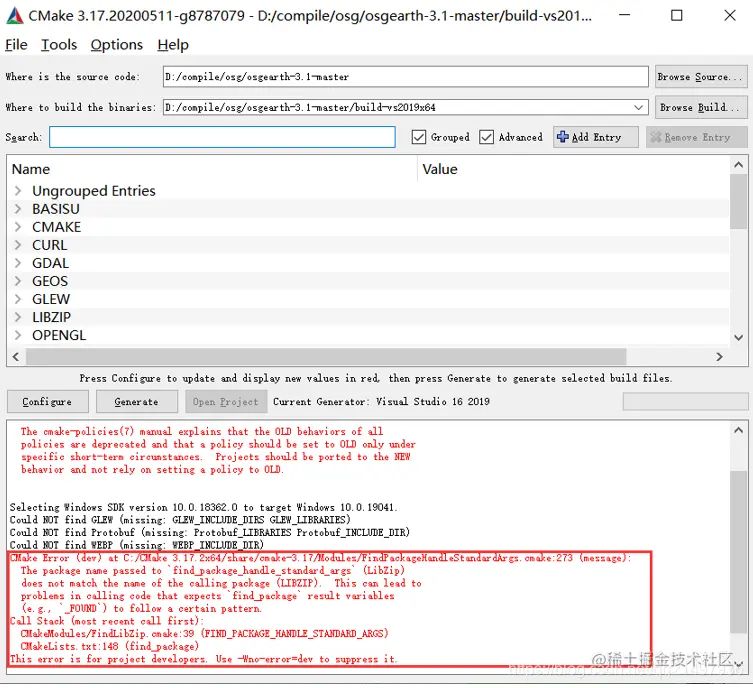Click the output log vertical scrollbar thumb

point(739,552)
